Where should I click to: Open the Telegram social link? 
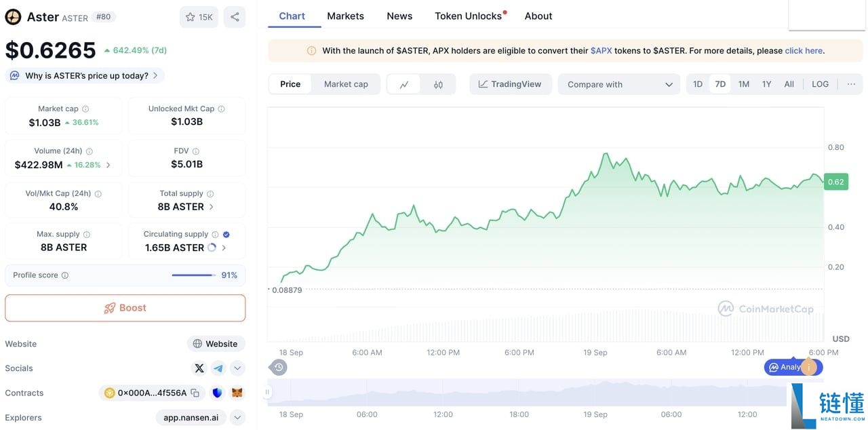pos(218,368)
